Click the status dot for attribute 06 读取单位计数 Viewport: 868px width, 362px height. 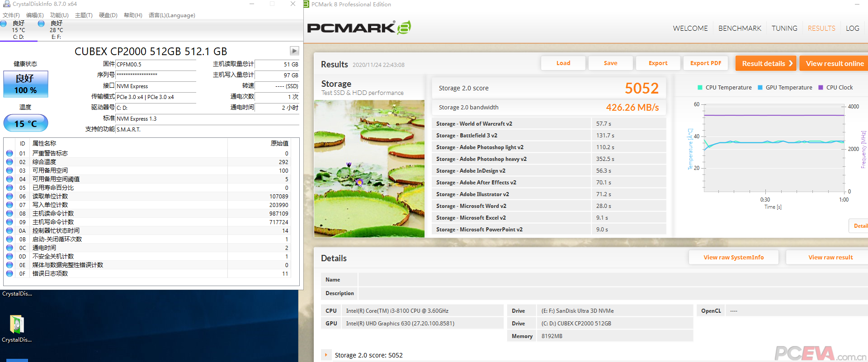[9, 196]
